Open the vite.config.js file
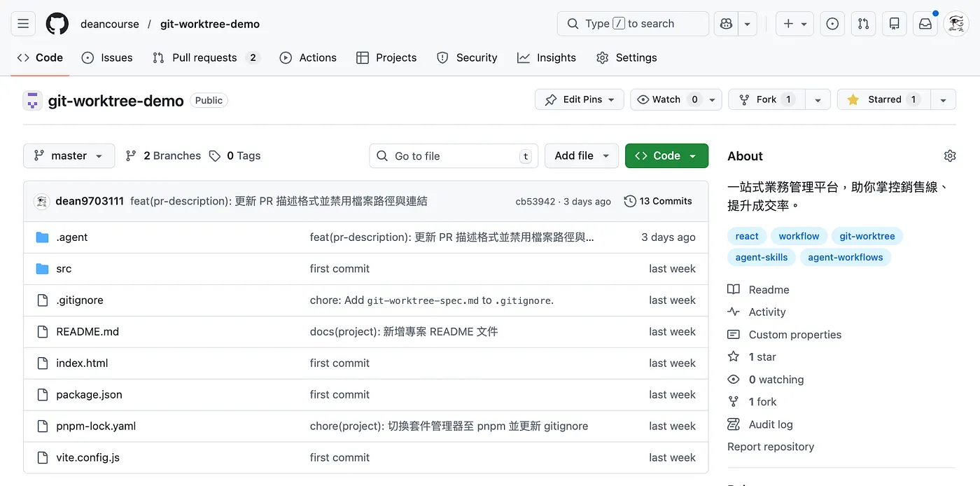The image size is (980, 486). click(x=87, y=458)
